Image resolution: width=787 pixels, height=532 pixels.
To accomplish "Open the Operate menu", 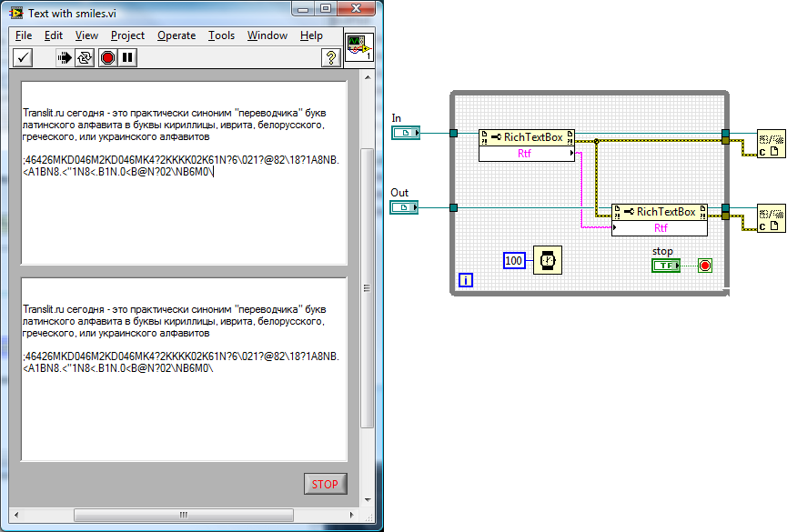I will tap(177, 35).
